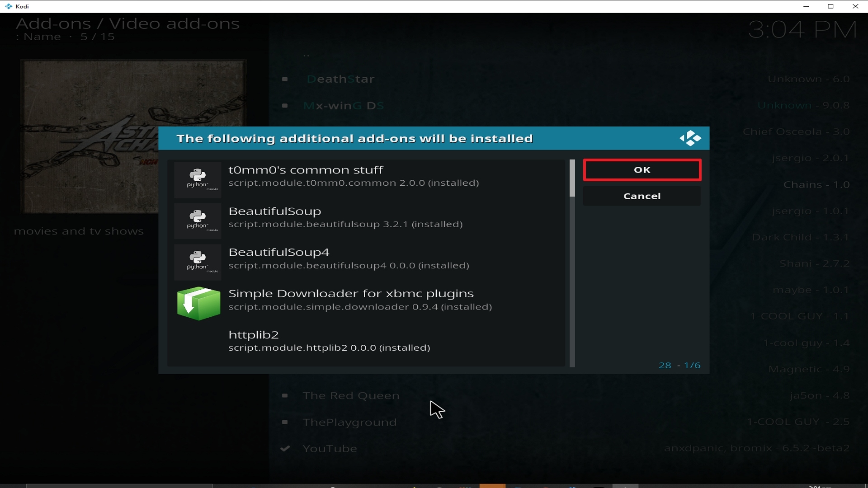This screenshot has width=868, height=488.
Task: Select the 'movies and tv shows' description text
Action: 79,231
